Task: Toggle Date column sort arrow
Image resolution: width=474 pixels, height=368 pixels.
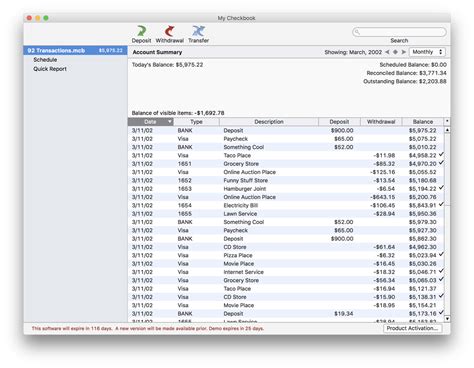Action: [170, 122]
